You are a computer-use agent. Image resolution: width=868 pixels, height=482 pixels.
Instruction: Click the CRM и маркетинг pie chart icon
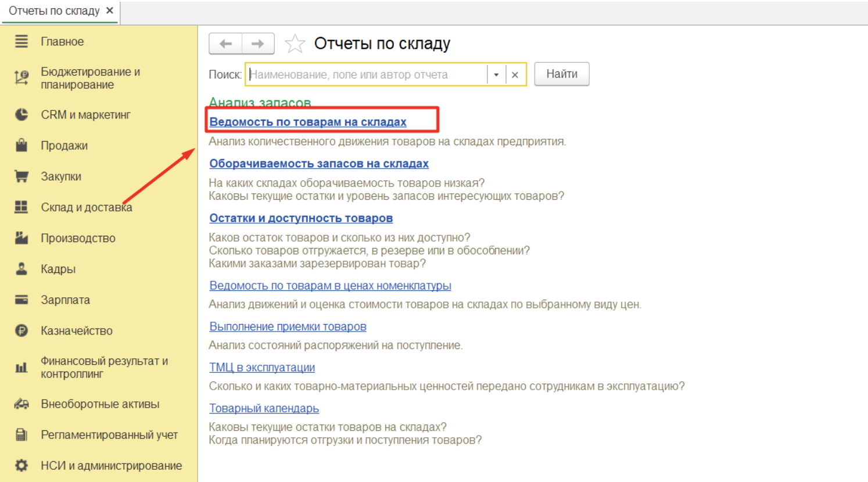click(x=21, y=114)
